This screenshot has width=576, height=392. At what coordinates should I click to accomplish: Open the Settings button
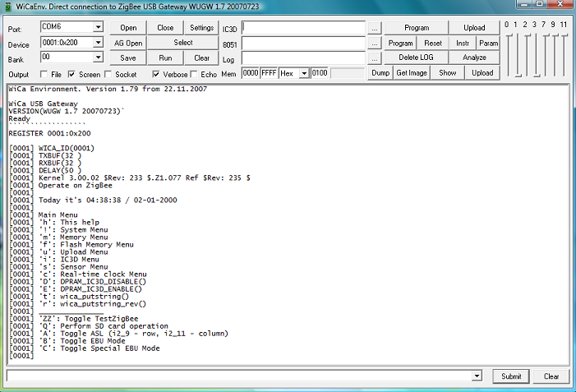tap(201, 28)
